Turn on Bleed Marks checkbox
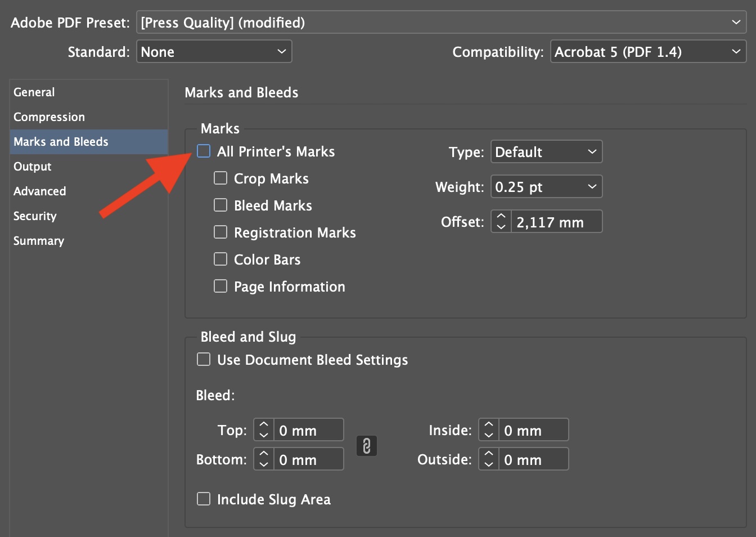Image resolution: width=756 pixels, height=537 pixels. pos(220,205)
